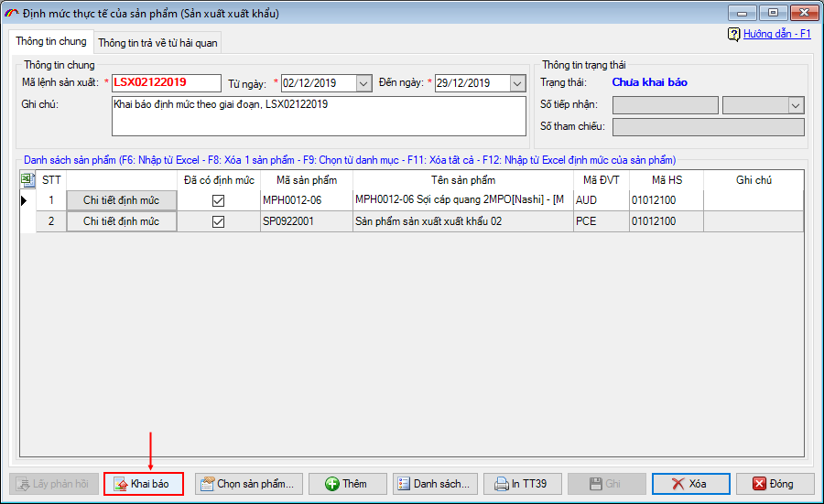Minimize the window
The height and width of the screenshot is (504, 824).
[x=742, y=13]
